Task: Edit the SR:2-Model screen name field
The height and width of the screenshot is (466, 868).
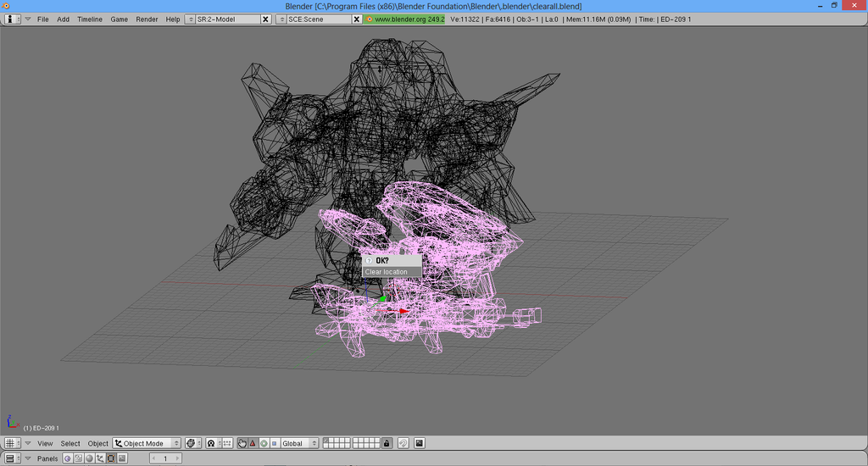Action: pyautogui.click(x=227, y=19)
